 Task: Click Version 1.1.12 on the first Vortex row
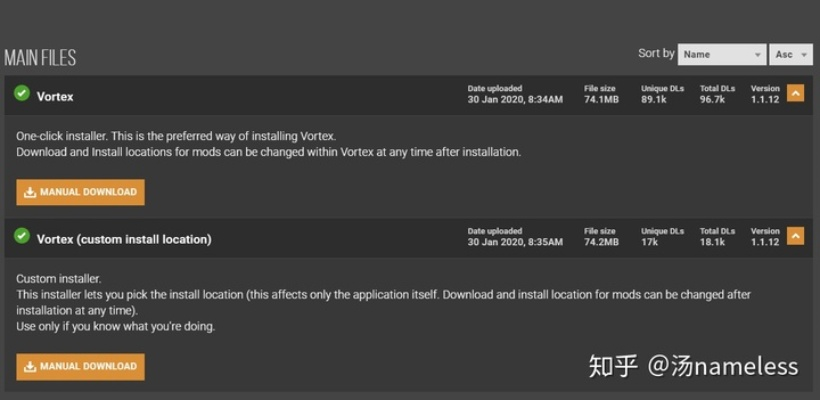pyautogui.click(x=765, y=100)
